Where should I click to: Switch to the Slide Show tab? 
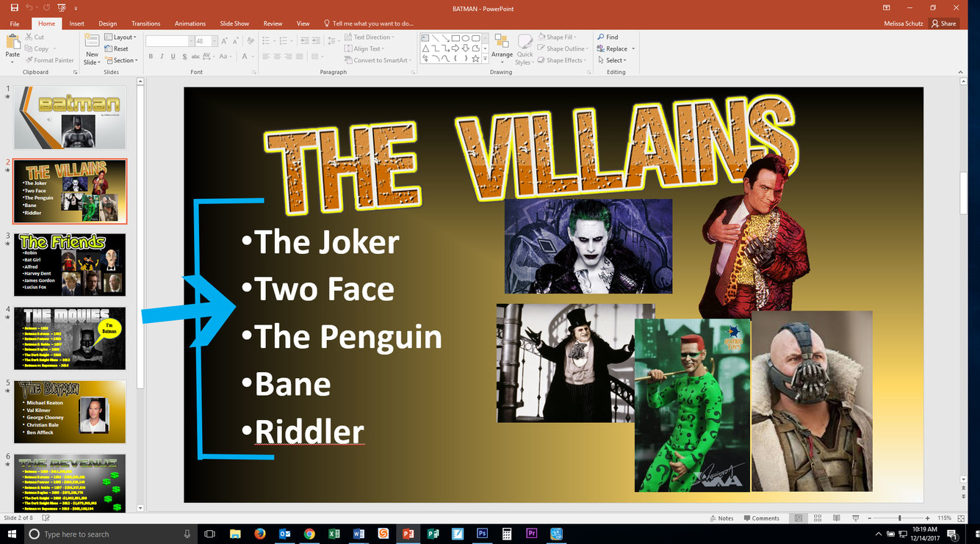click(x=234, y=23)
